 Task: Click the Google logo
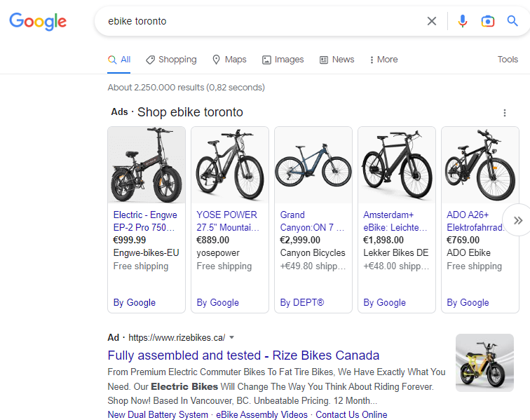click(38, 22)
